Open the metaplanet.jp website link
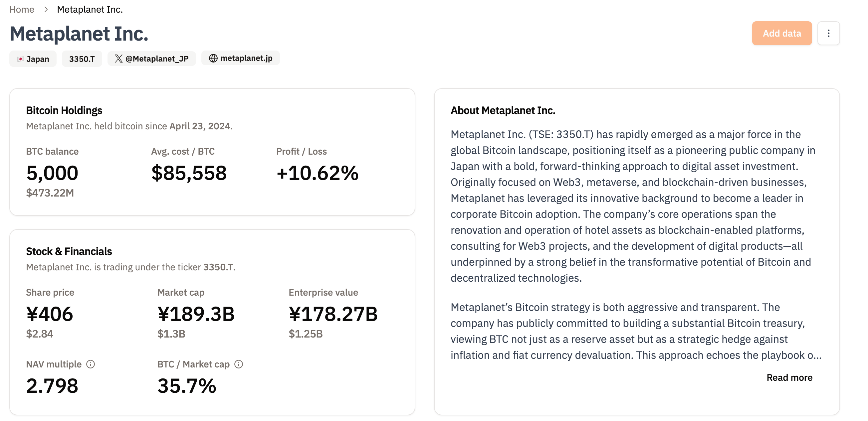868x421 pixels. coord(241,58)
